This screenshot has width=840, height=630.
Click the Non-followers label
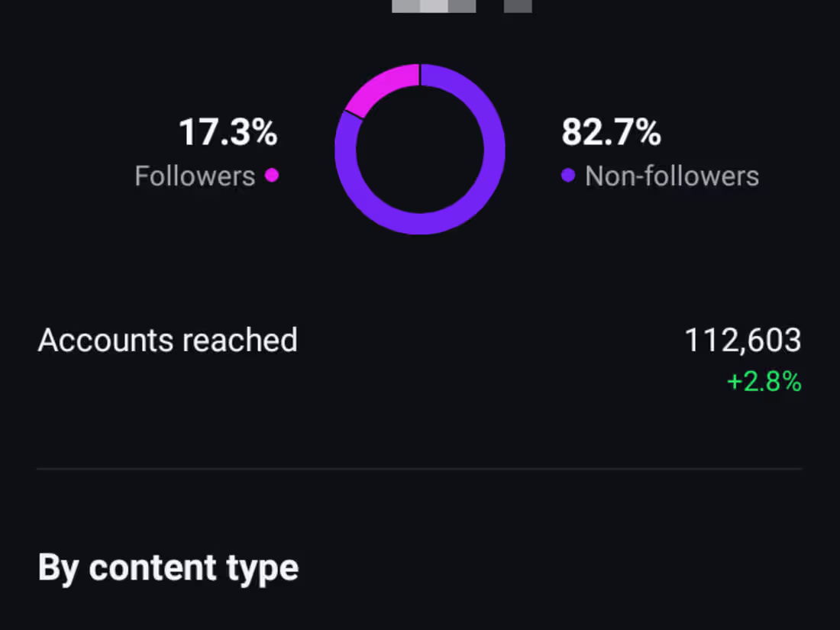(672, 176)
